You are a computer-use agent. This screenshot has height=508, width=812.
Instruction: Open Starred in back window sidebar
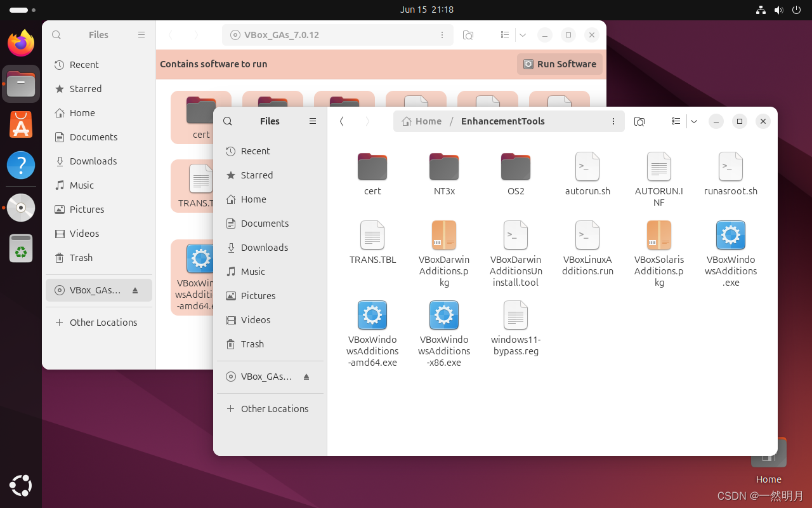coord(99,89)
